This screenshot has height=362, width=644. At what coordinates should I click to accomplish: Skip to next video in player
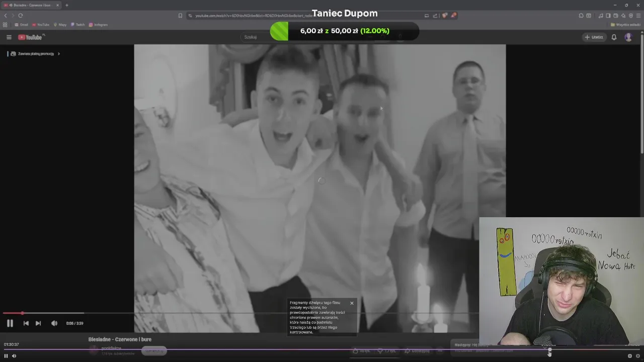pyautogui.click(x=38, y=323)
